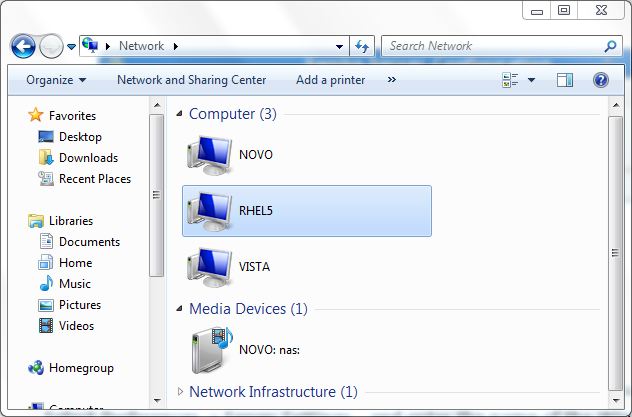This screenshot has width=632, height=417.
Task: Expand the Network Infrastructure (1) group
Action: point(180,391)
